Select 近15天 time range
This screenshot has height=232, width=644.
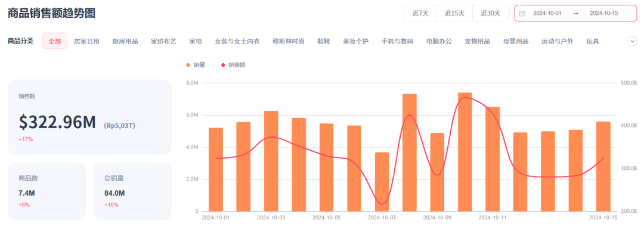pyautogui.click(x=454, y=13)
